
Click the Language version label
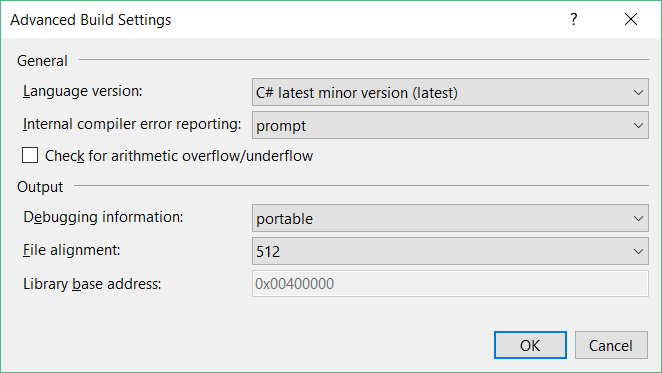[83, 91]
